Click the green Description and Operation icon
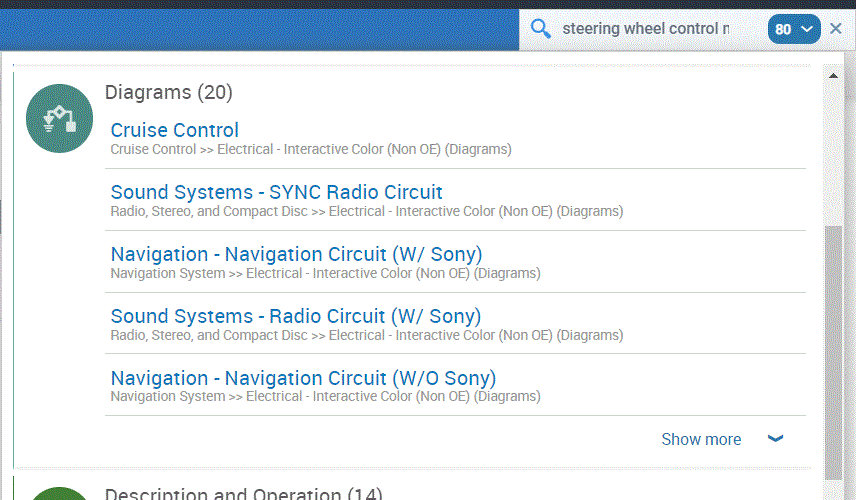This screenshot has height=500, width=856. (59, 494)
